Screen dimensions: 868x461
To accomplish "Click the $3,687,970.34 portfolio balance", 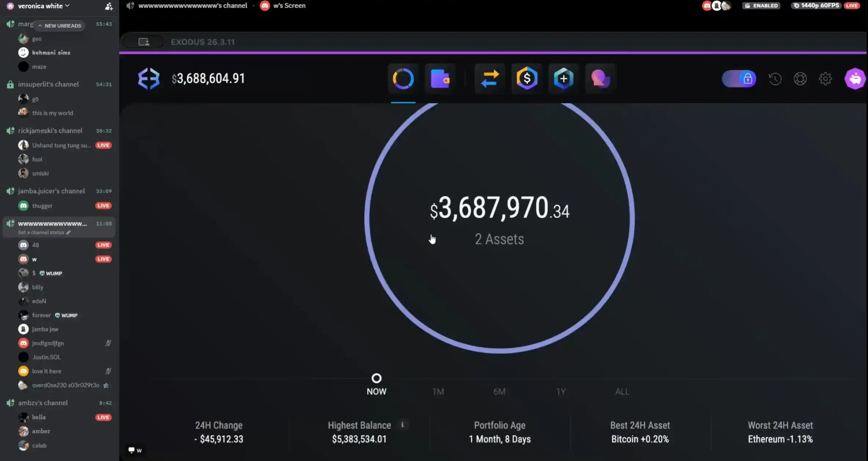I will 500,208.
